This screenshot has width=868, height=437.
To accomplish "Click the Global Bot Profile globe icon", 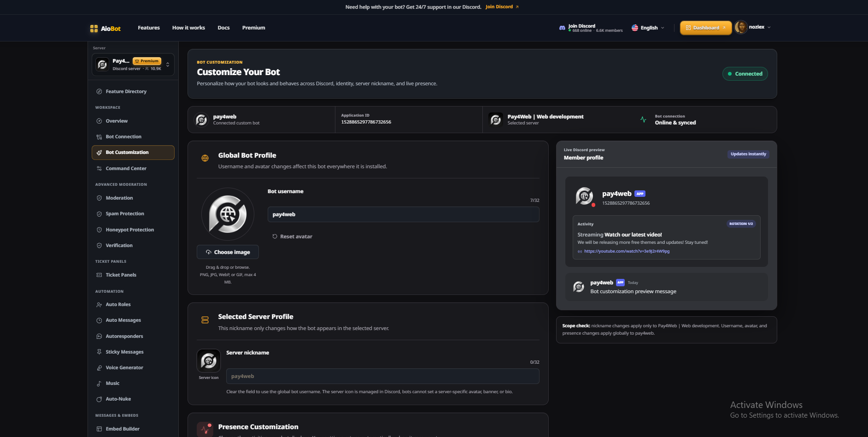I will tap(205, 158).
